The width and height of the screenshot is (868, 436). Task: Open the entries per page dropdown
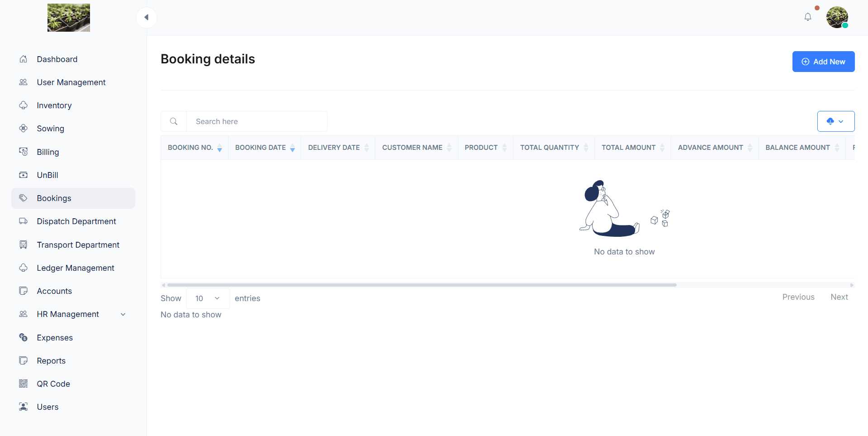click(208, 298)
